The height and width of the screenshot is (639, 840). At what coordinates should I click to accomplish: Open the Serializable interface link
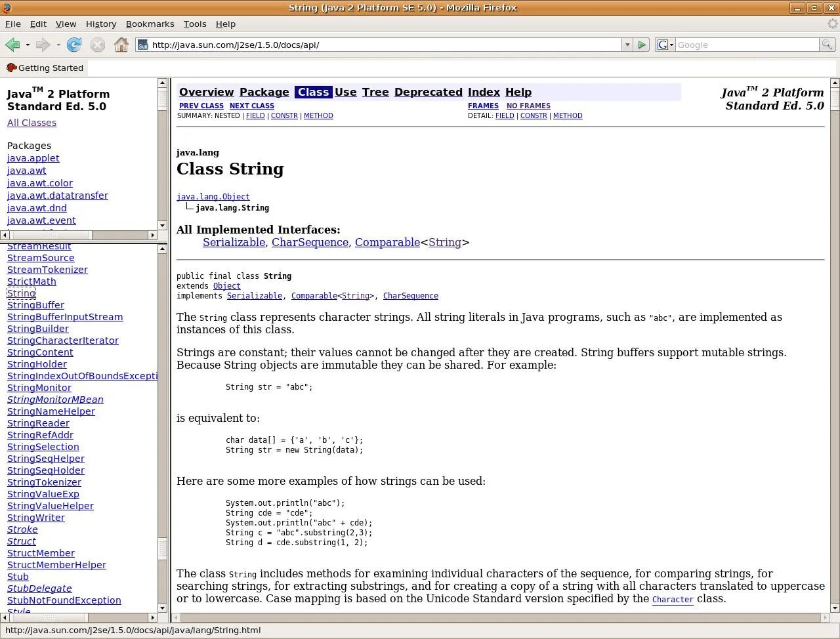234,242
